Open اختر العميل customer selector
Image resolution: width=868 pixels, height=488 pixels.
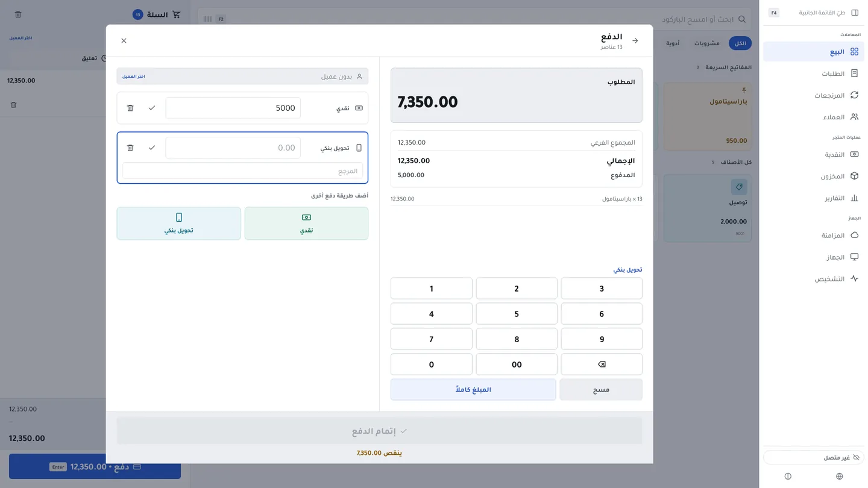coord(134,77)
